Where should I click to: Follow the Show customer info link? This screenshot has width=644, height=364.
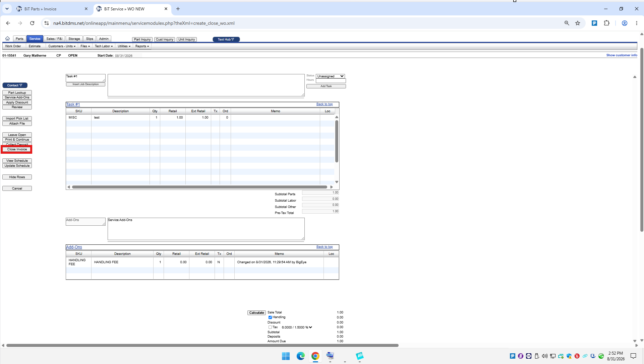[622, 55]
